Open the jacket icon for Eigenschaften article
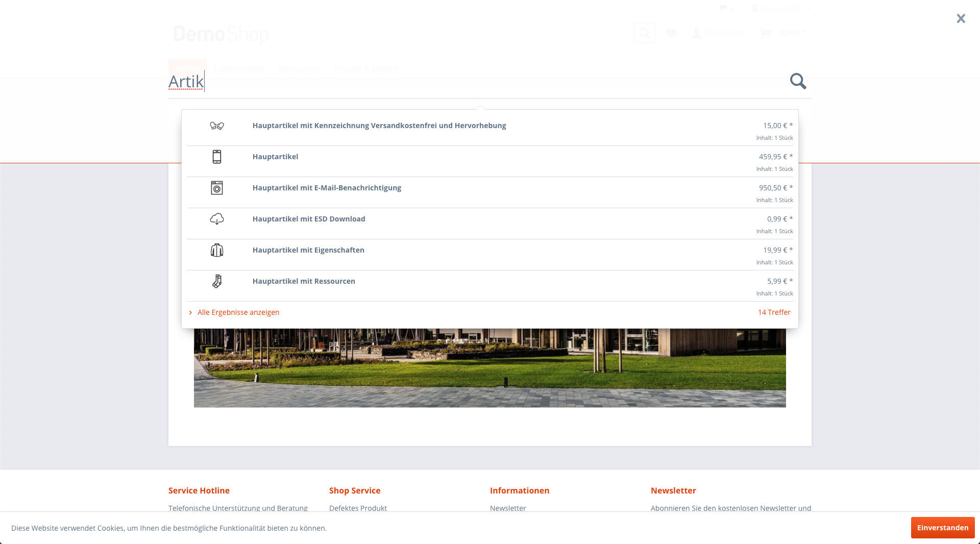Viewport: 980px width, 544px height. click(217, 250)
